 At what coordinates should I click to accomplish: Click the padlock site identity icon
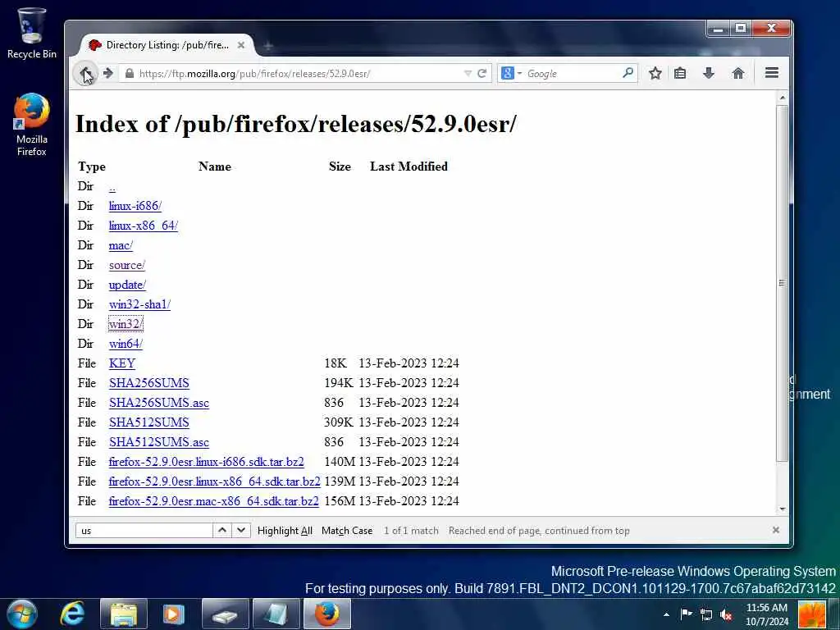pyautogui.click(x=129, y=73)
